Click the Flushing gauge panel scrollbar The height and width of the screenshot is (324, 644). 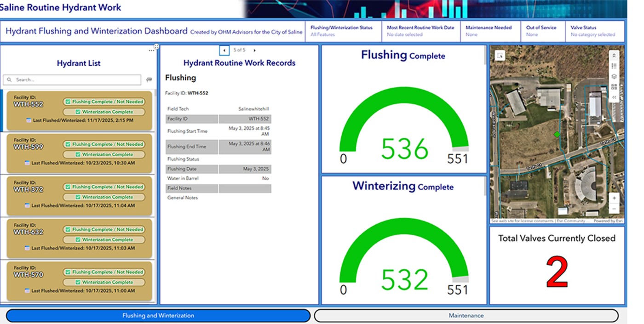coord(484,55)
